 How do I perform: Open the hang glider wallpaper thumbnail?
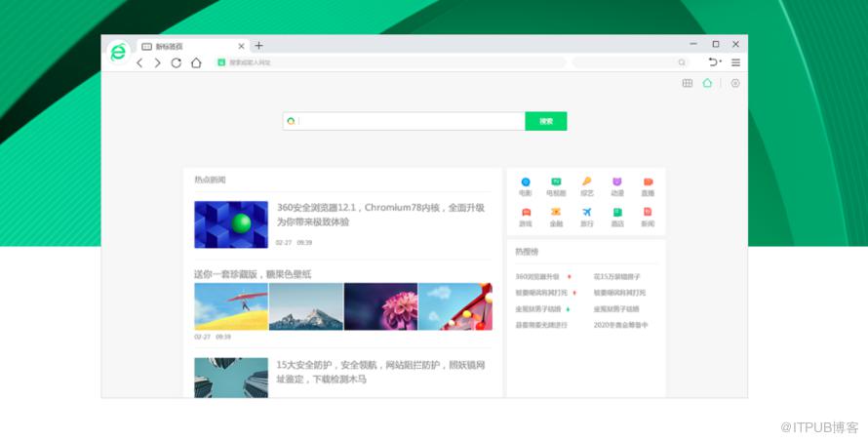(x=231, y=306)
